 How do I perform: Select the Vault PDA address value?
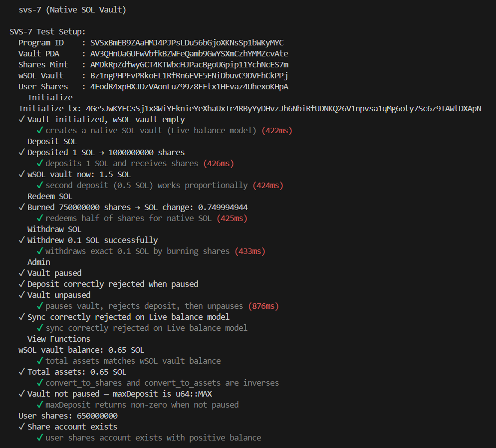click(x=189, y=54)
